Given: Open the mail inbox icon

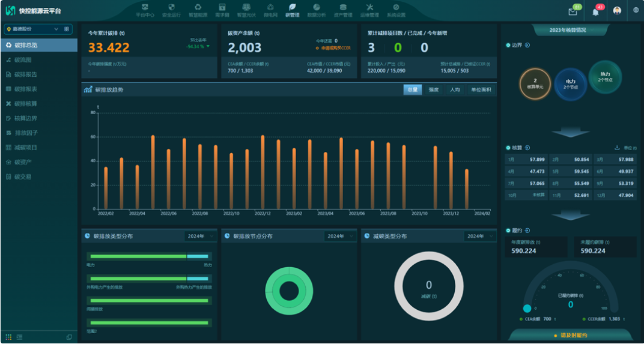Looking at the screenshot, I should point(573,11).
